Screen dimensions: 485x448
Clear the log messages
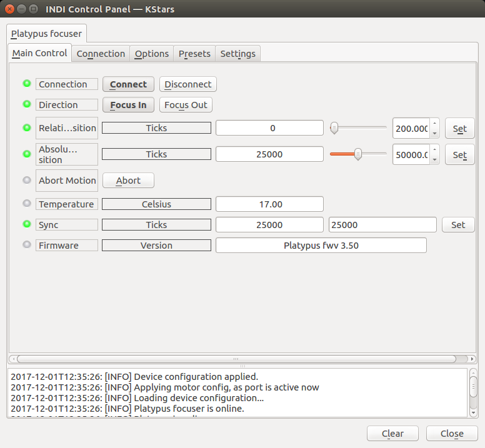point(393,434)
